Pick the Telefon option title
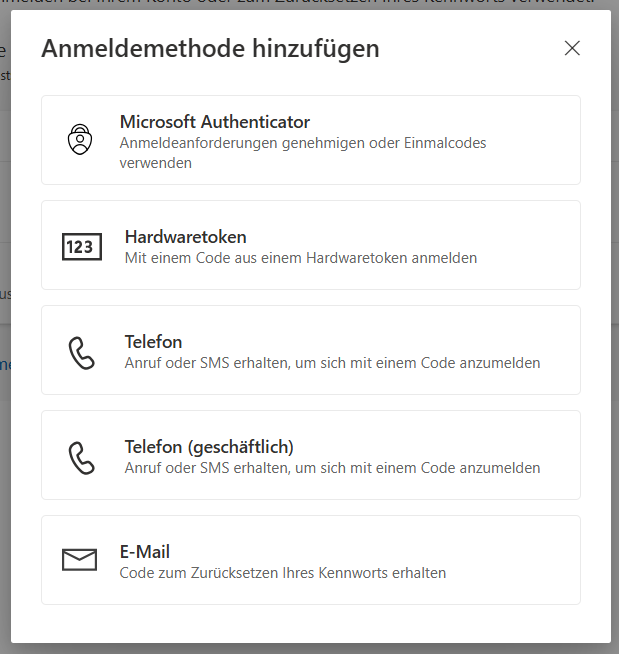Screen dimensions: 619x654 [x=153, y=342]
